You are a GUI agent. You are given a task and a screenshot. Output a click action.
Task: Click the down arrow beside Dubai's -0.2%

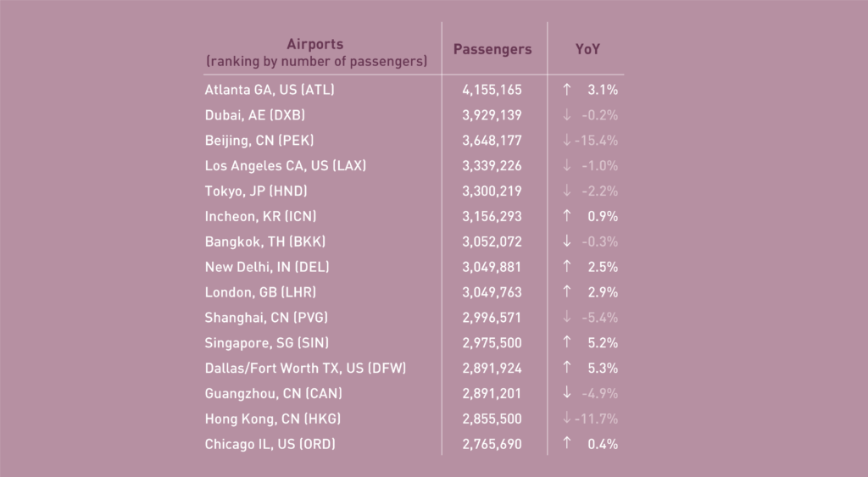tap(566, 114)
